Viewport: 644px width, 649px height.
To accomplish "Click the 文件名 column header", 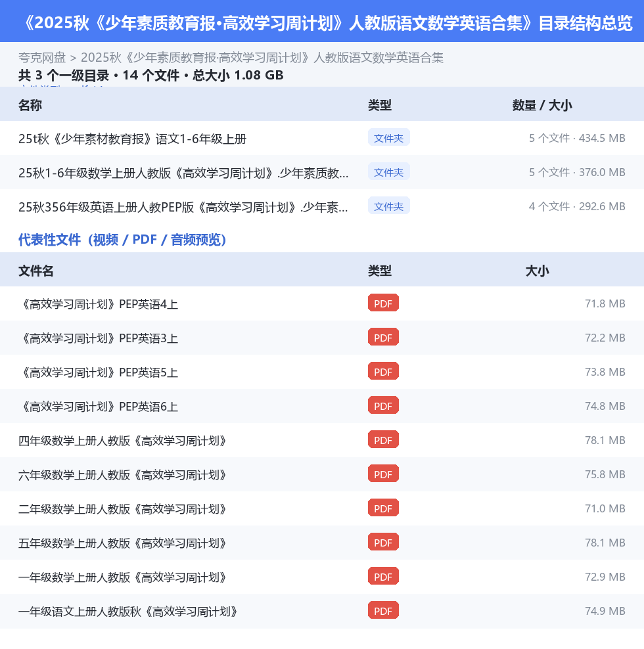I will (36, 271).
